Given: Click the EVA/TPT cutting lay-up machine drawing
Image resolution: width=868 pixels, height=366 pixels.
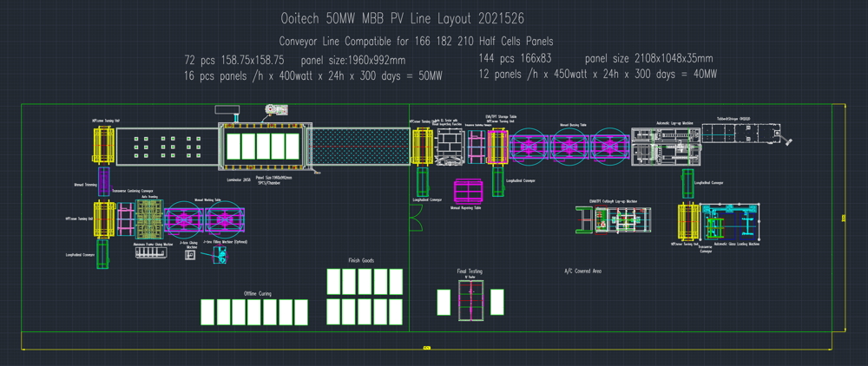Looking at the screenshot, I should click(614, 219).
